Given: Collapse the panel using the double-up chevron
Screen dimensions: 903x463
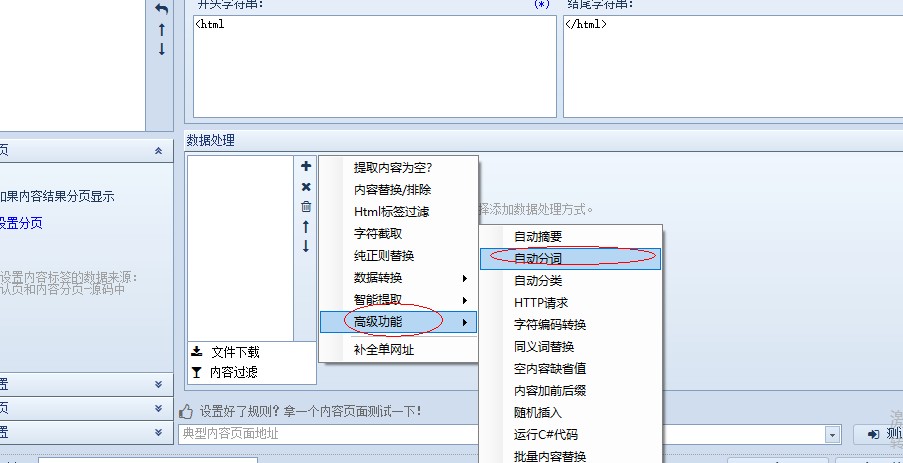Looking at the screenshot, I should 158,150.
